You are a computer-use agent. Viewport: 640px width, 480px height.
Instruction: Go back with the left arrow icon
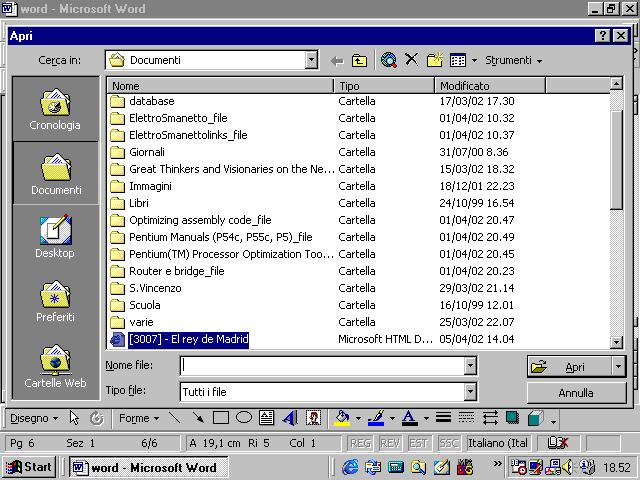(x=337, y=61)
